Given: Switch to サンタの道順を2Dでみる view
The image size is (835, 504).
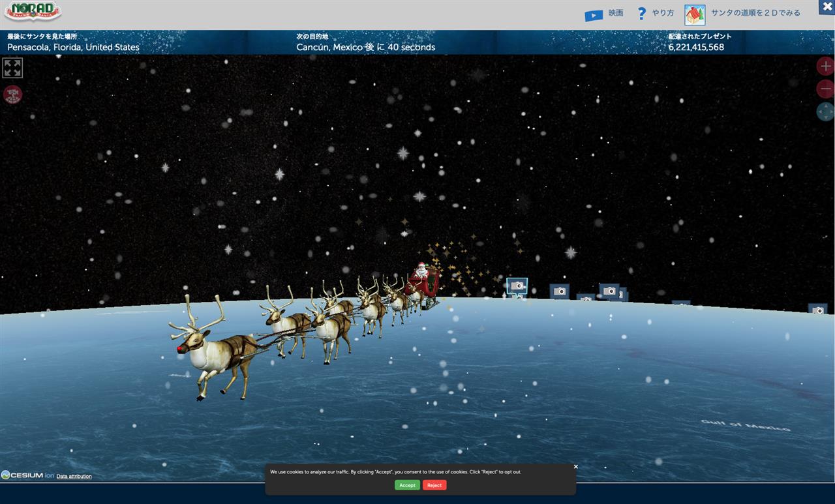Looking at the screenshot, I should [755, 13].
